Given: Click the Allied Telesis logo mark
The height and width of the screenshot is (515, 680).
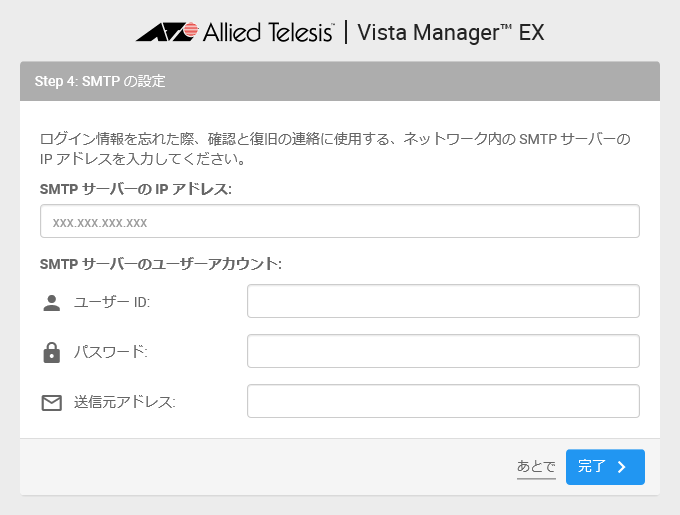Looking at the screenshot, I should pyautogui.click(x=167, y=32).
